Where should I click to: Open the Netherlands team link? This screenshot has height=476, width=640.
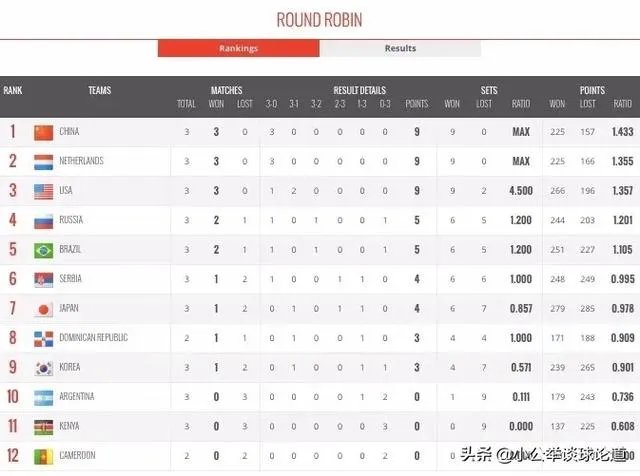[81, 161]
